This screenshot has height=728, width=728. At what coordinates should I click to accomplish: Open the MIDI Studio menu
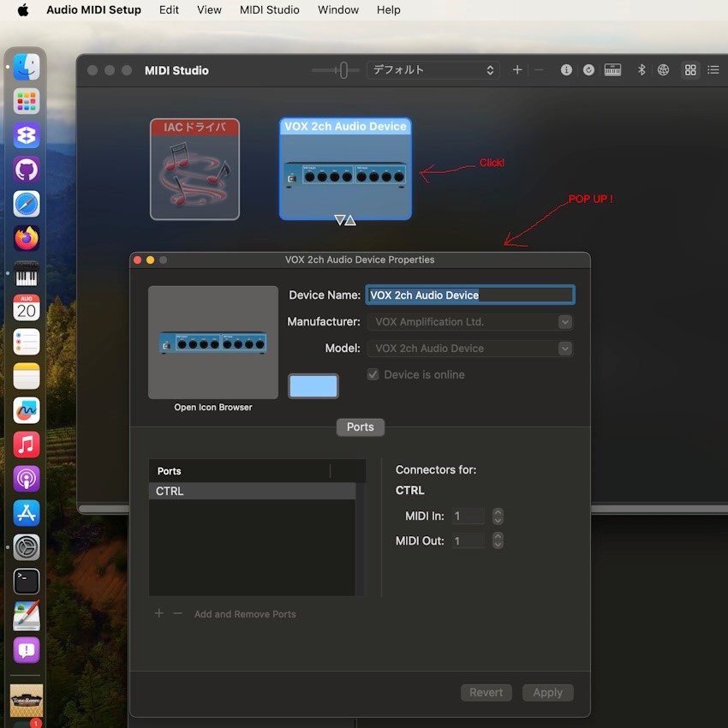click(x=270, y=9)
